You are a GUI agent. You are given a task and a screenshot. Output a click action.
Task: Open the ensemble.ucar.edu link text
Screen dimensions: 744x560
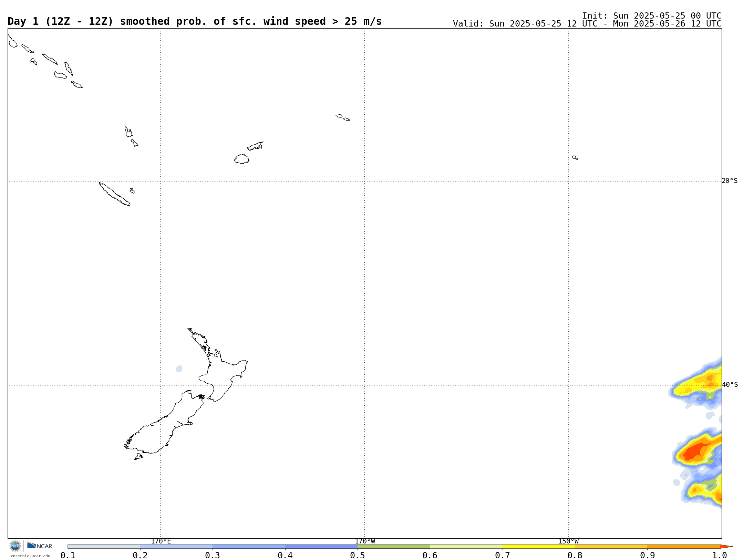click(x=30, y=556)
